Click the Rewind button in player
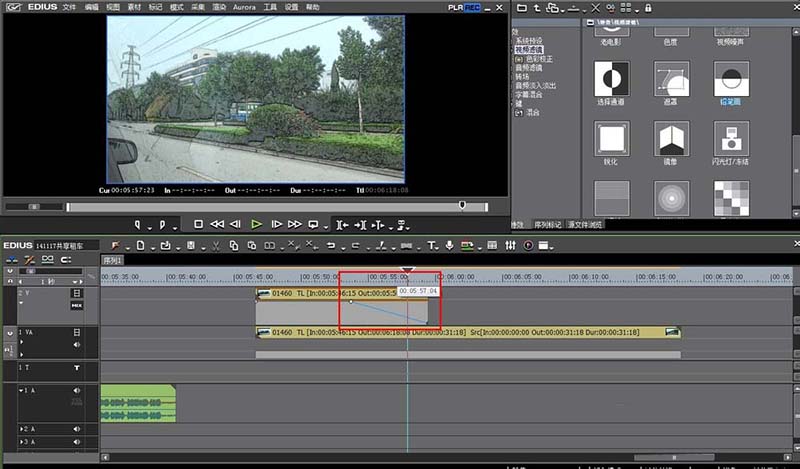Screen dimensions: 800x469 (217, 224)
